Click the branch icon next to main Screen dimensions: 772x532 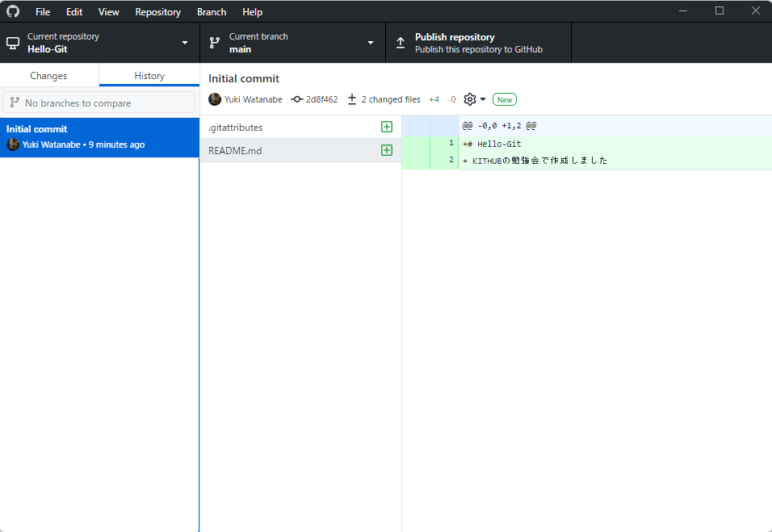tap(214, 41)
